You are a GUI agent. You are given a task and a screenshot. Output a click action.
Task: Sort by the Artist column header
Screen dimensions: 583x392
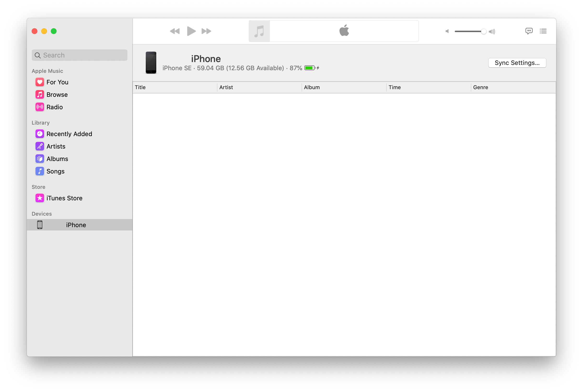[x=259, y=87]
